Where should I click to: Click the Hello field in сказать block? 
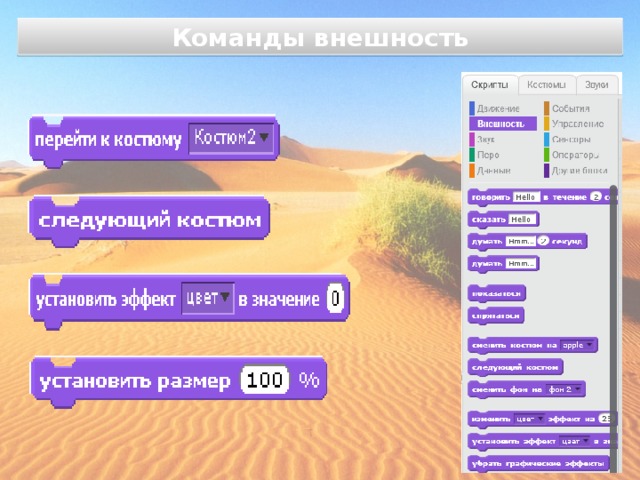[x=522, y=220]
